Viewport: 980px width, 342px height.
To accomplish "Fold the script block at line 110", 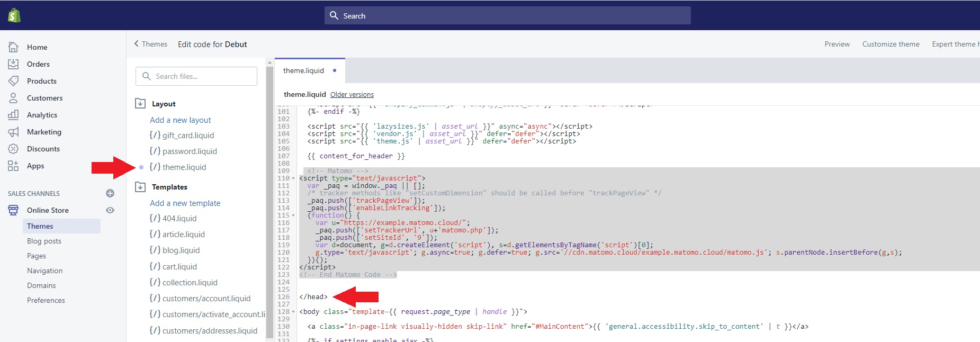I will [x=293, y=178].
